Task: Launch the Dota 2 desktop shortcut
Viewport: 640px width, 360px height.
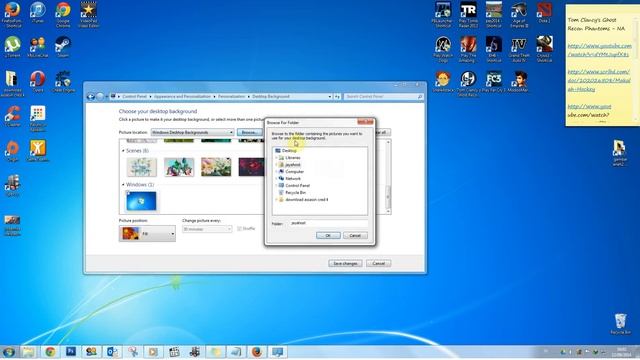Action: tap(544, 13)
